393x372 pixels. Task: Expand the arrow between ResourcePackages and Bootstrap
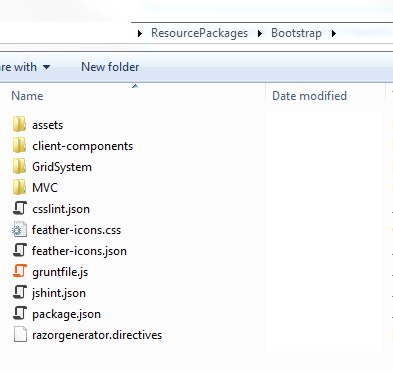click(x=260, y=33)
